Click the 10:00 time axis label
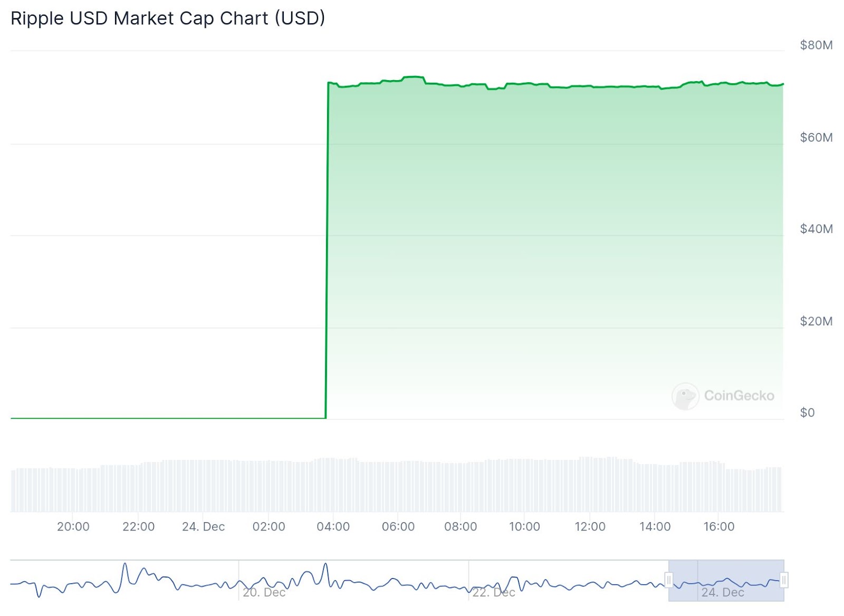The width and height of the screenshot is (844, 616). click(524, 526)
